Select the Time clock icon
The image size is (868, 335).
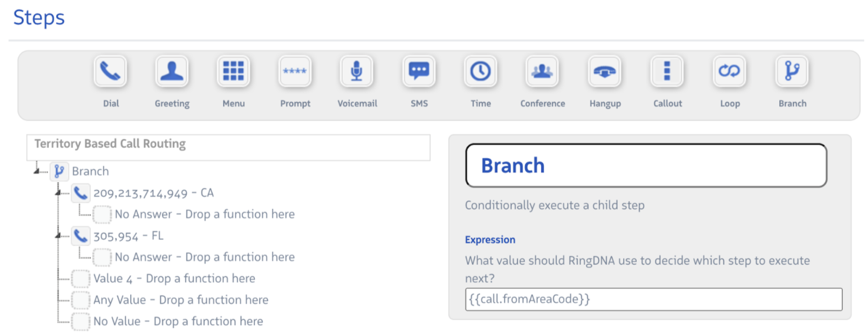(x=481, y=72)
